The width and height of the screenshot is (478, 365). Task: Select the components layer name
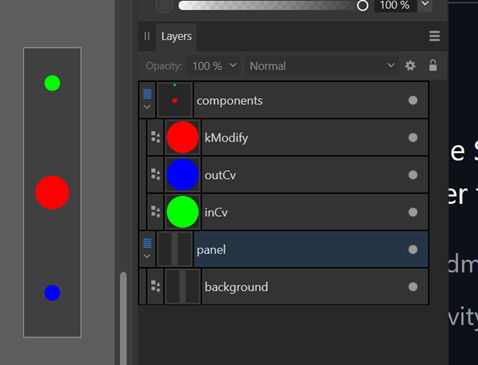[x=230, y=101]
